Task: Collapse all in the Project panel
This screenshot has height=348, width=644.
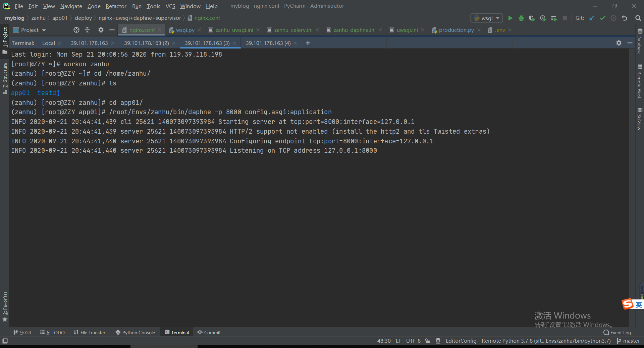Action: coord(87,30)
